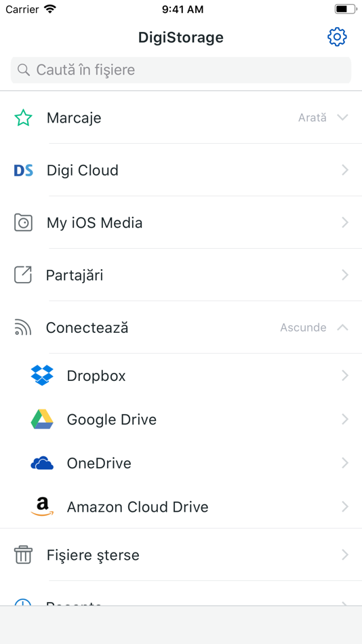362x644 pixels.
Task: Click the Arată label to show bookmarks
Action: tap(313, 118)
